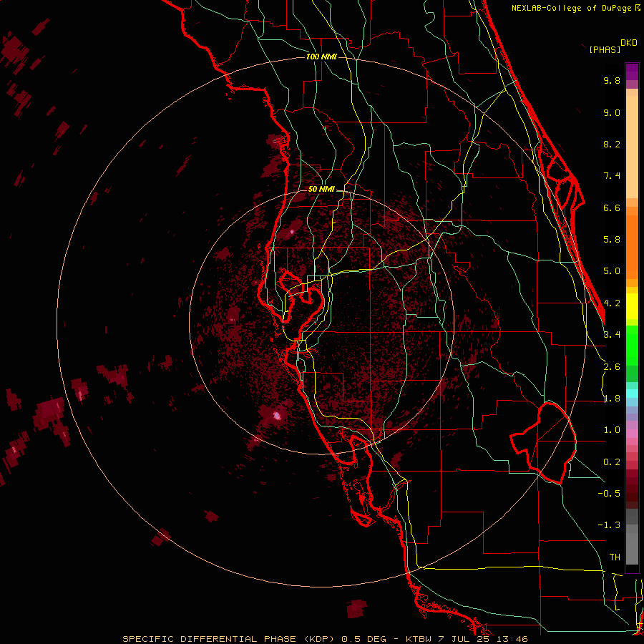This screenshot has width=644, height=644.
Task: Select the 7.4 value on color scale
Action: [612, 176]
